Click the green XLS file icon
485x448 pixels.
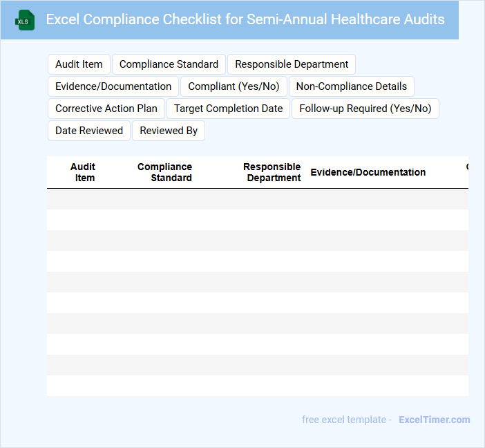(26, 20)
